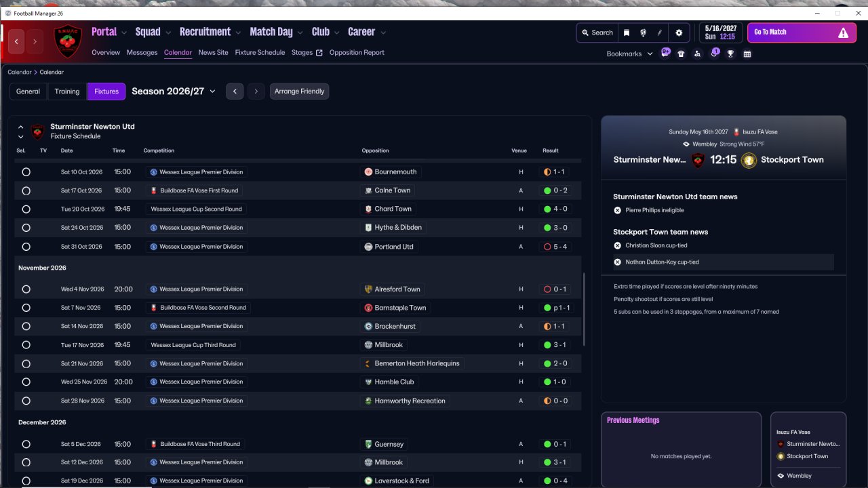
Task: Click the shirt icon shortcut
Action: (681, 54)
